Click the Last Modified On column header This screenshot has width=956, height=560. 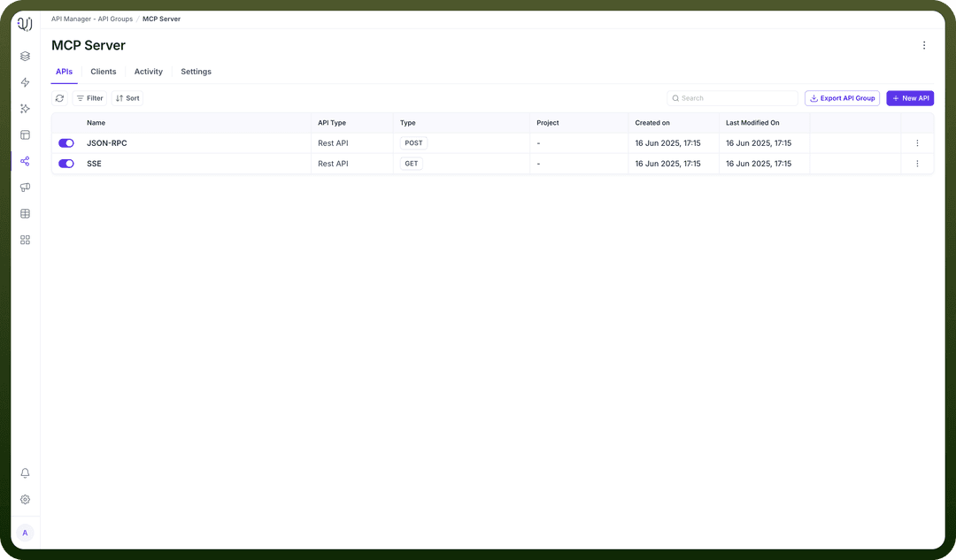click(x=752, y=122)
